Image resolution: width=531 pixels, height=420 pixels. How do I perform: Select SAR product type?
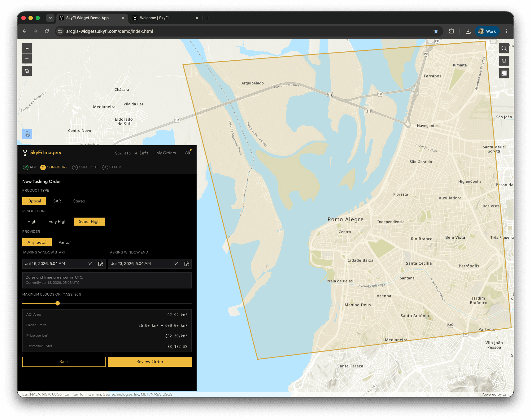click(x=57, y=201)
